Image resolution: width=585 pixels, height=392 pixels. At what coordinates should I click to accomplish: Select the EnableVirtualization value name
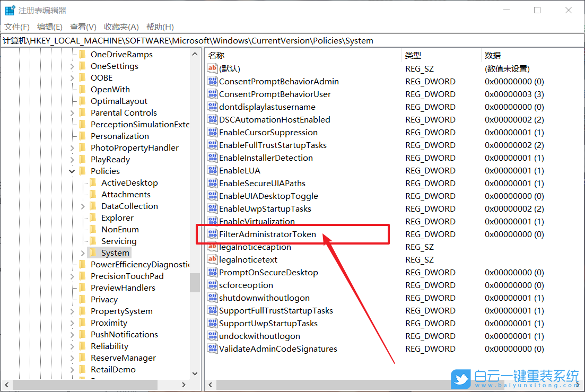point(257,221)
